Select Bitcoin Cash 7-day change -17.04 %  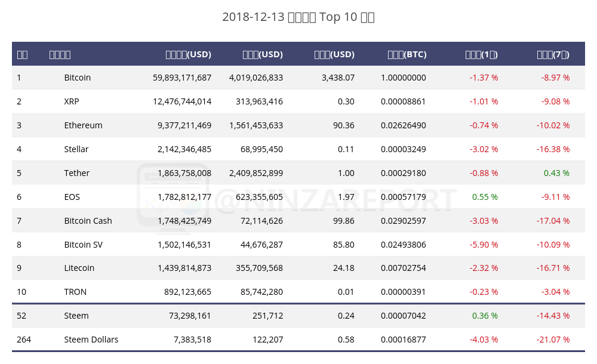tap(553, 221)
